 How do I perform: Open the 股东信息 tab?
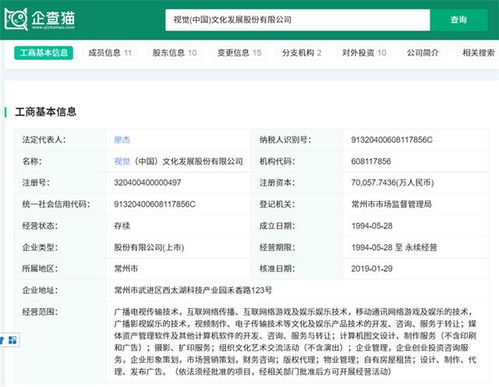click(174, 53)
